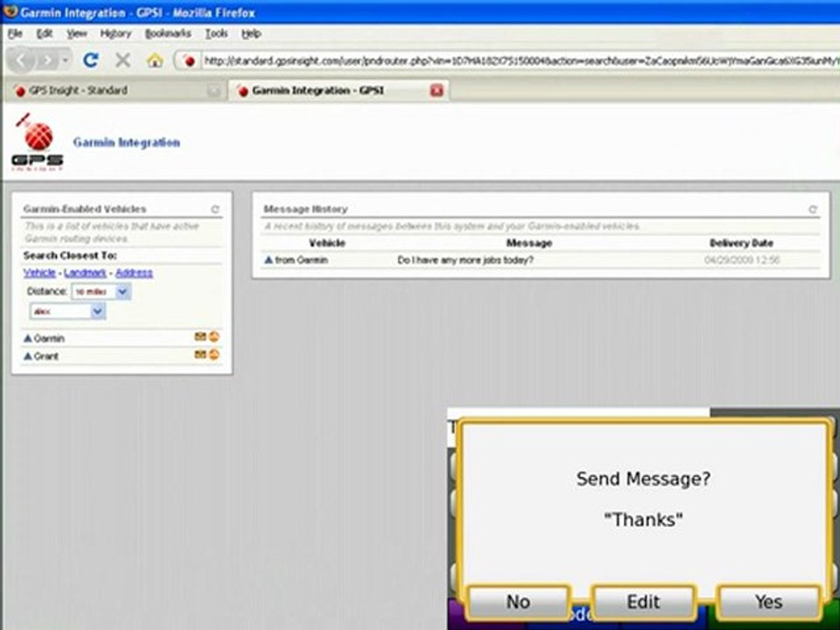Click the Message column header

529,243
